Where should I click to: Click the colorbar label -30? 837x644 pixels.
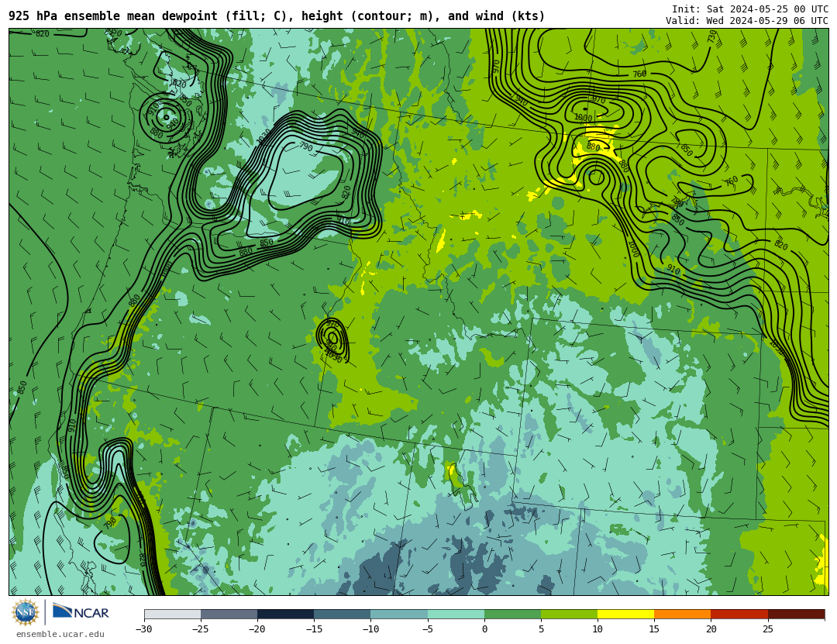[x=143, y=629]
